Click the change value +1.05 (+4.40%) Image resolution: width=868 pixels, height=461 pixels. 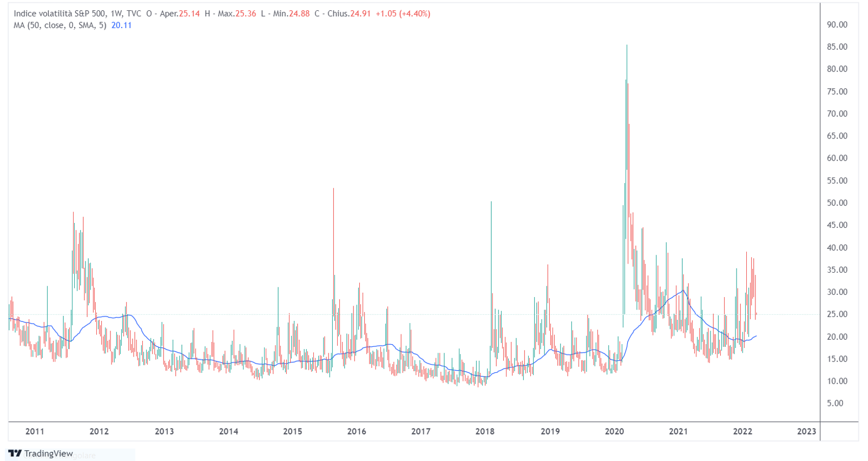click(x=403, y=14)
